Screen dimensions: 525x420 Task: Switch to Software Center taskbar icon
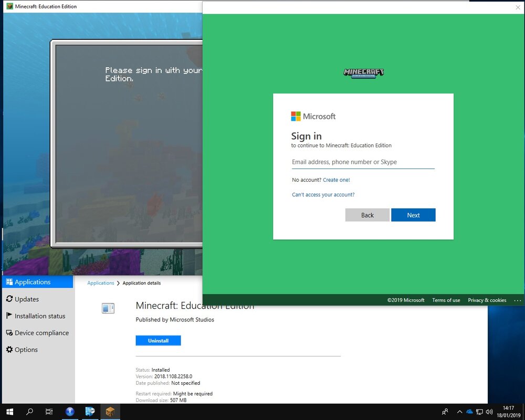90,412
